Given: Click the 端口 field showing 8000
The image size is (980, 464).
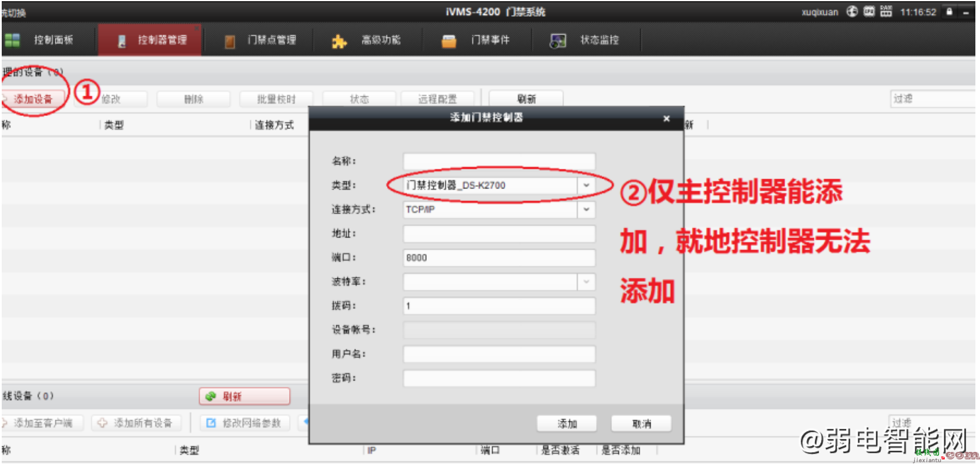Looking at the screenshot, I should click(499, 258).
